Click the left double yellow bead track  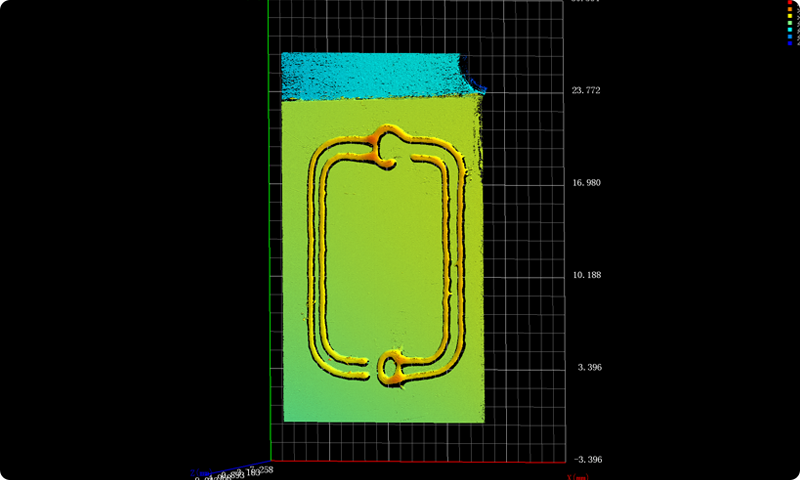(318, 260)
